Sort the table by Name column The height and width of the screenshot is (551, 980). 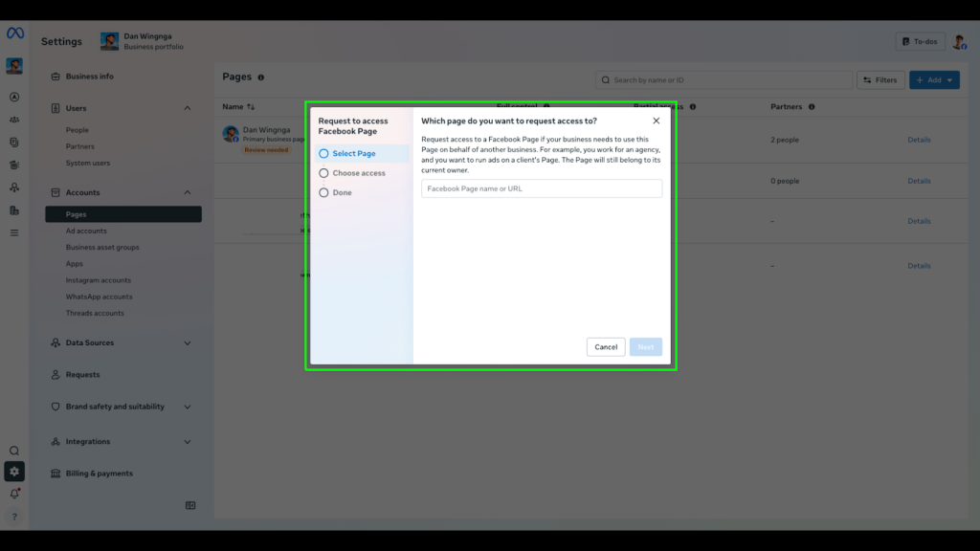point(238,107)
